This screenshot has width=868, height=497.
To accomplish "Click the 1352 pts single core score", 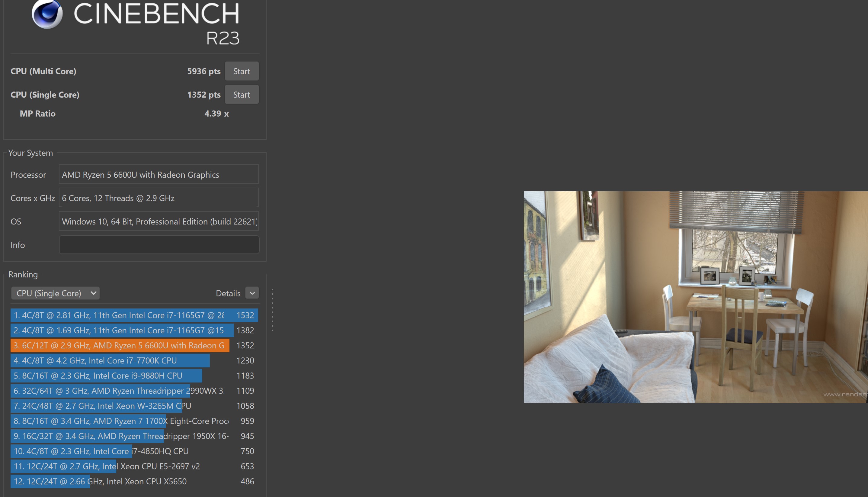I will pyautogui.click(x=203, y=95).
